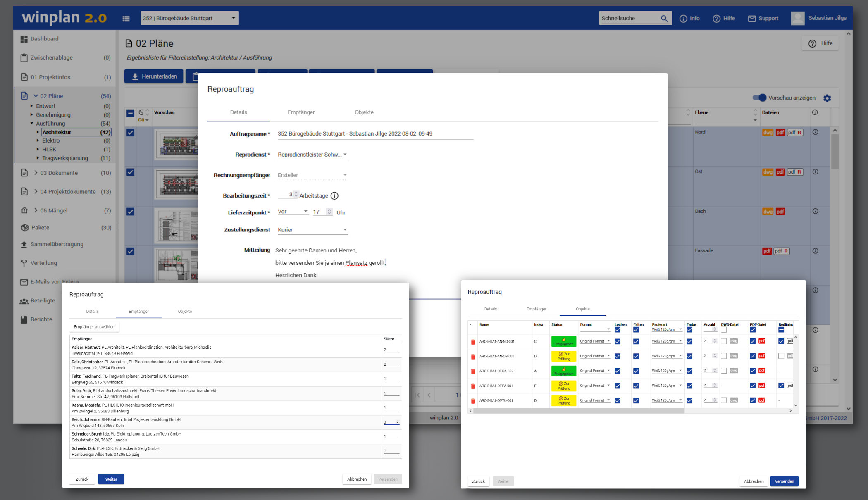Click Abbrechen in the Empfänger dialog
The image size is (868, 500).
point(357,479)
